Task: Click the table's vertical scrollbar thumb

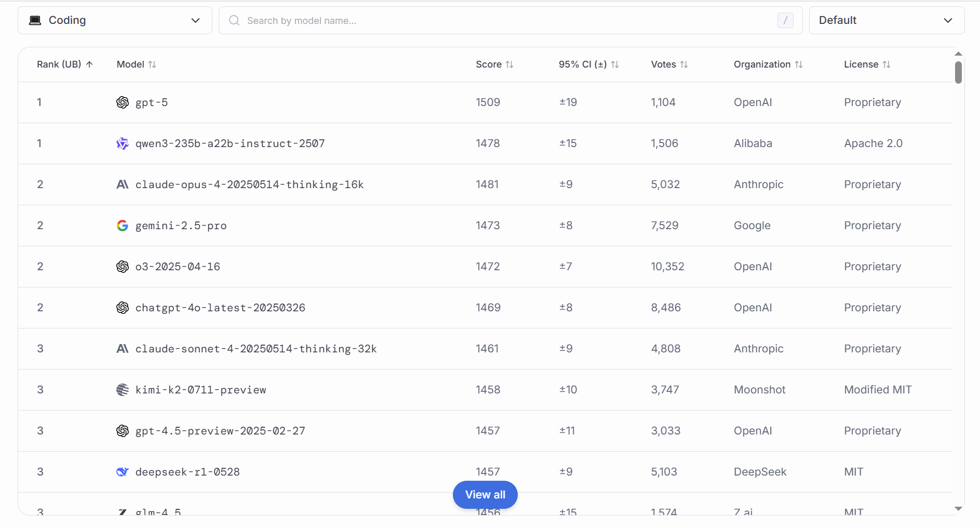Action: pyautogui.click(x=958, y=72)
